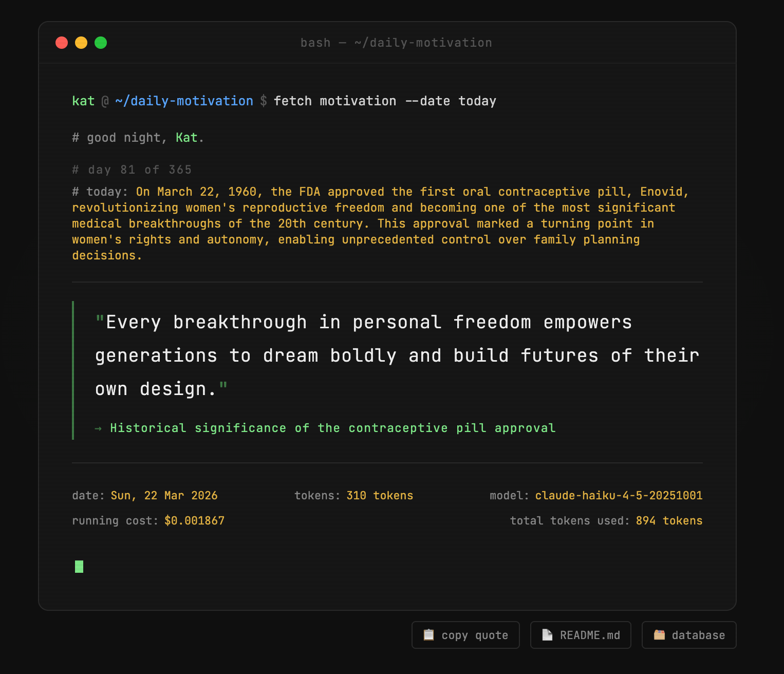Open the quote source link about pill approval

(x=332, y=428)
